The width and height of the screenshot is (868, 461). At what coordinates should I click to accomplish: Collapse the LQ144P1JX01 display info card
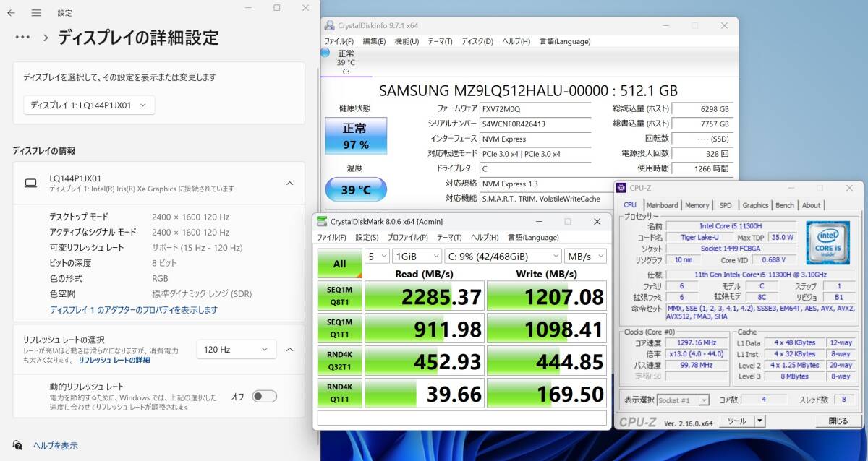point(289,184)
